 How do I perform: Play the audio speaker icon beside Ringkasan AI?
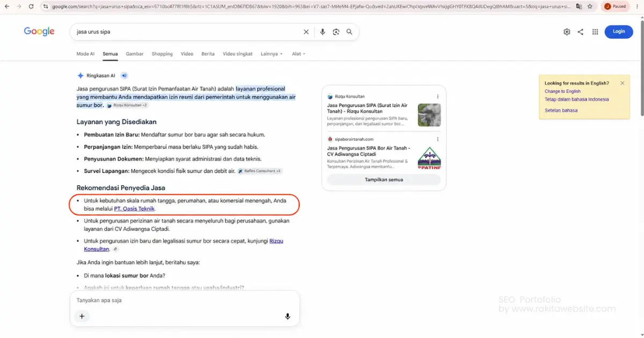[124, 76]
